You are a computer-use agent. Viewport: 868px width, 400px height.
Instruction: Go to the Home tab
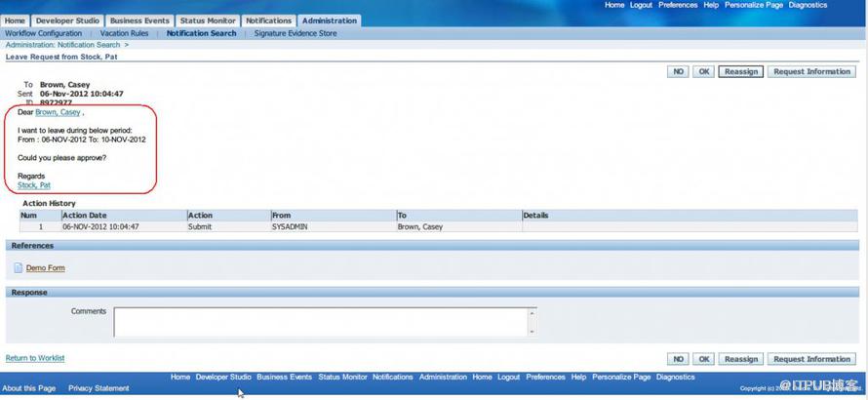click(x=15, y=20)
